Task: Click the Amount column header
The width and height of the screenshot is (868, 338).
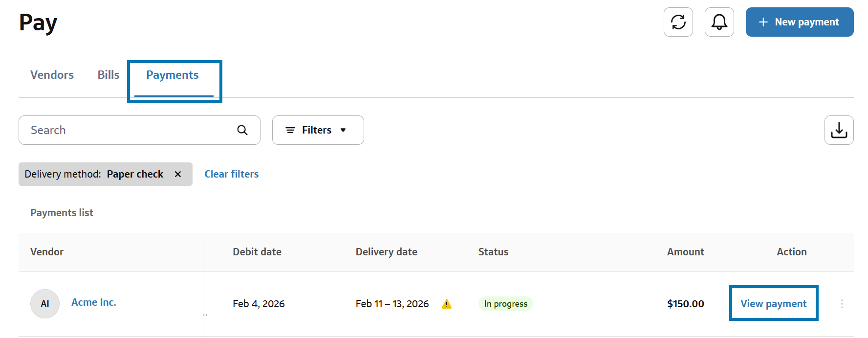Action: [x=685, y=252]
